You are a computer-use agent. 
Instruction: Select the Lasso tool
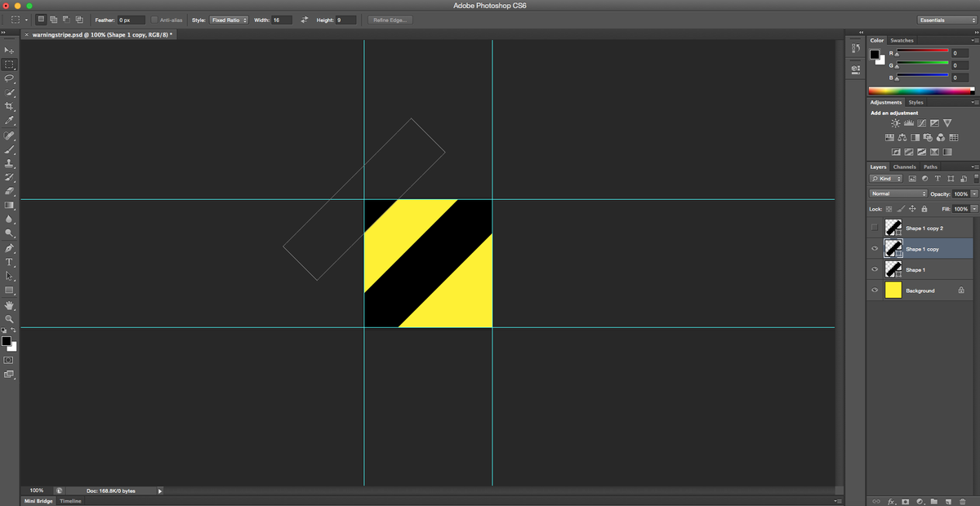click(x=10, y=78)
